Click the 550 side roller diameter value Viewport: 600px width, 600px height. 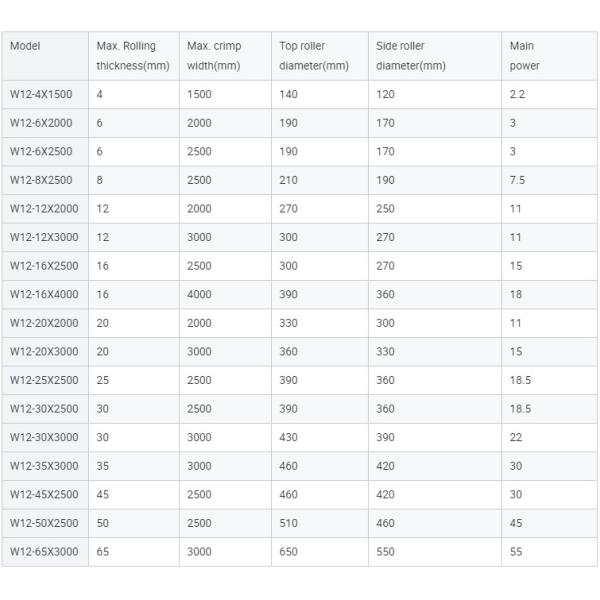[x=385, y=552]
